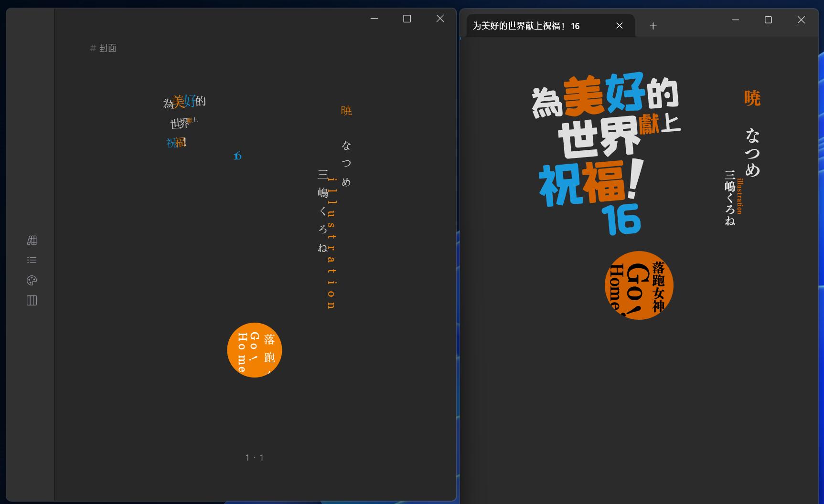
Task: Open the theme palette icon
Action: pos(32,280)
